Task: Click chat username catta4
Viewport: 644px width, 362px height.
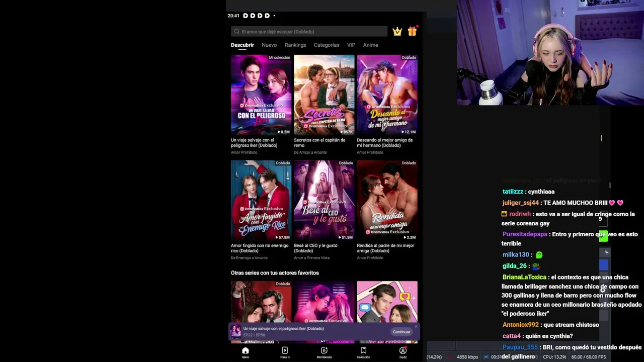Action: pos(512,336)
